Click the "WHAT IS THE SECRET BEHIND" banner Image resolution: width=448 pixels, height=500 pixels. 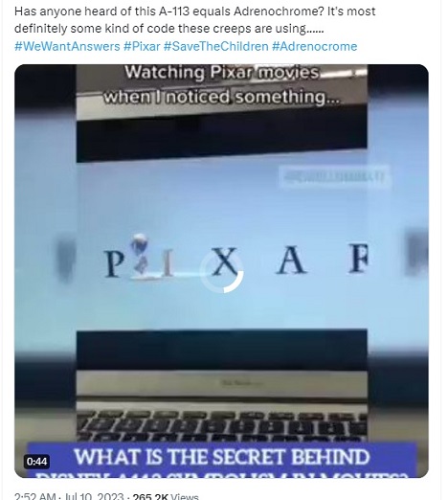(x=222, y=457)
